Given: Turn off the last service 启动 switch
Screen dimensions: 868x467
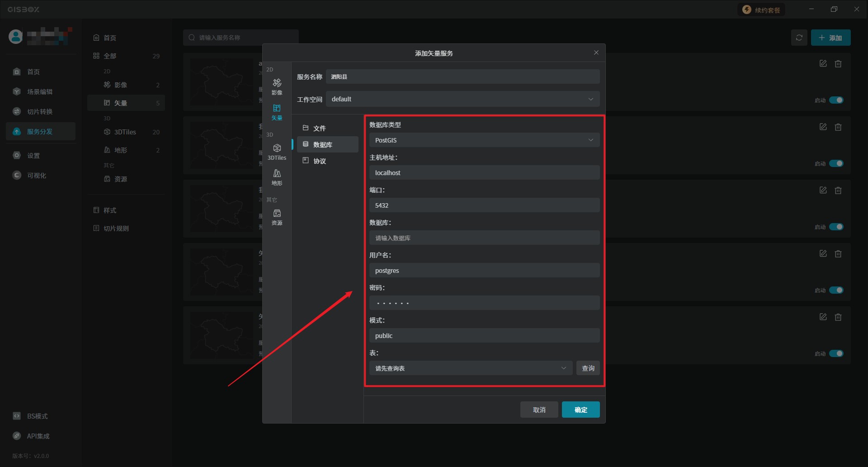Looking at the screenshot, I should pos(836,353).
